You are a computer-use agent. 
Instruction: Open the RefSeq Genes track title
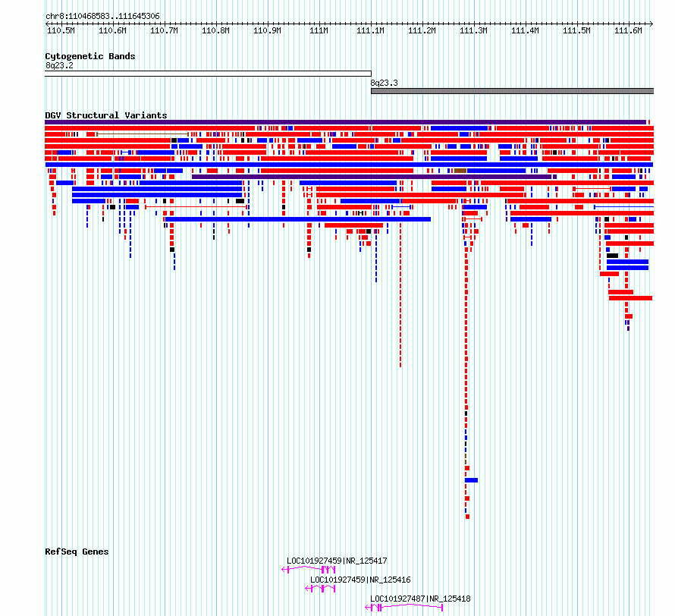point(77,552)
